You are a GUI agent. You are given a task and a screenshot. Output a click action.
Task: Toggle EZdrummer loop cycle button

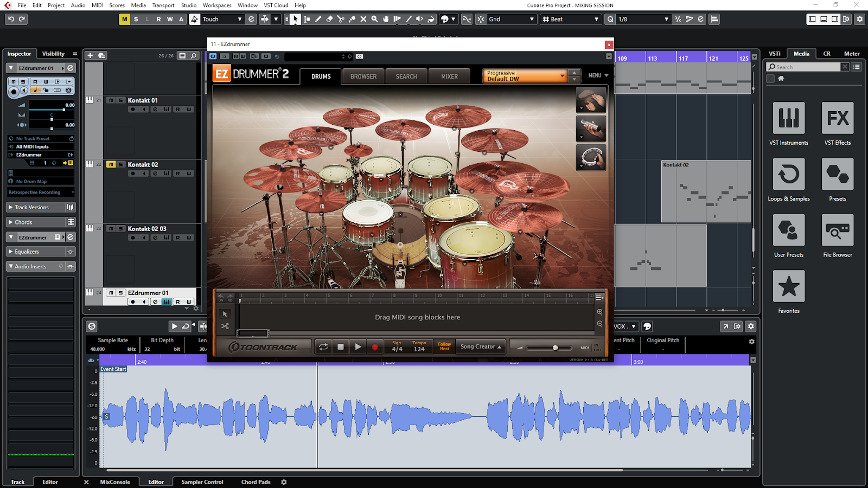pyautogui.click(x=323, y=347)
